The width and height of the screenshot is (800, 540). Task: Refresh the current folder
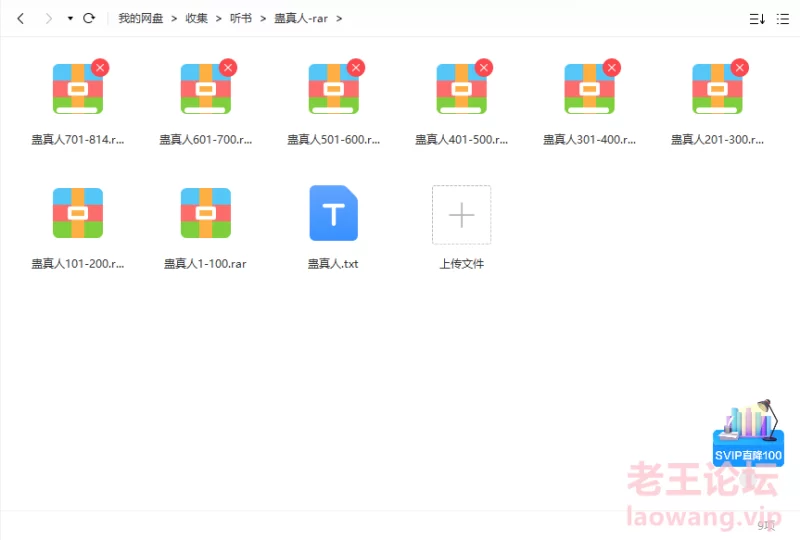coord(89,18)
